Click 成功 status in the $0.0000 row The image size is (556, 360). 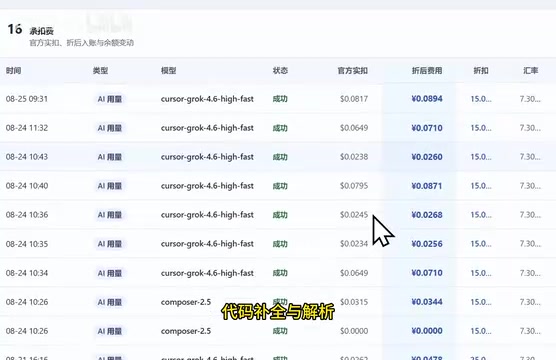[x=280, y=331]
